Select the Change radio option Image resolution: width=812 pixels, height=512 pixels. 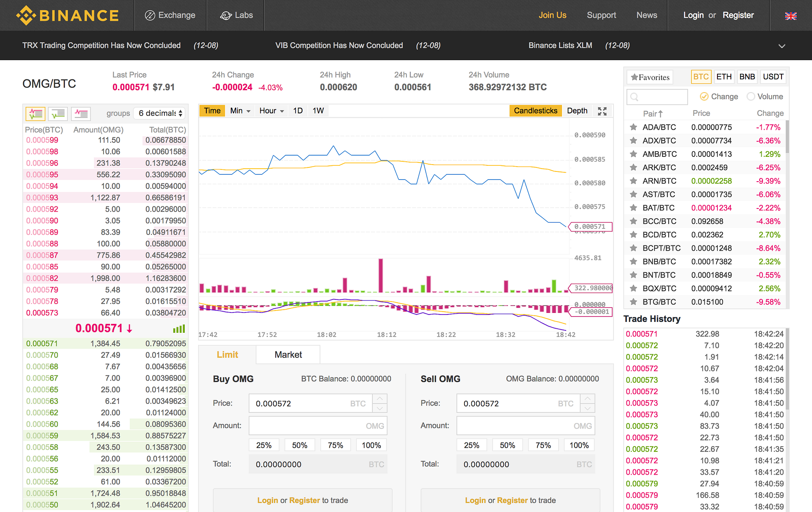(x=704, y=97)
